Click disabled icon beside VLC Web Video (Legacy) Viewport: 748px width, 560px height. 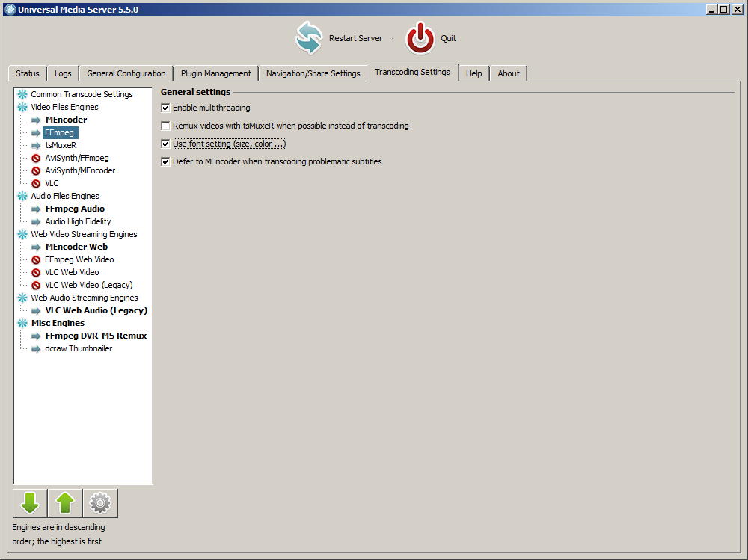(36, 286)
